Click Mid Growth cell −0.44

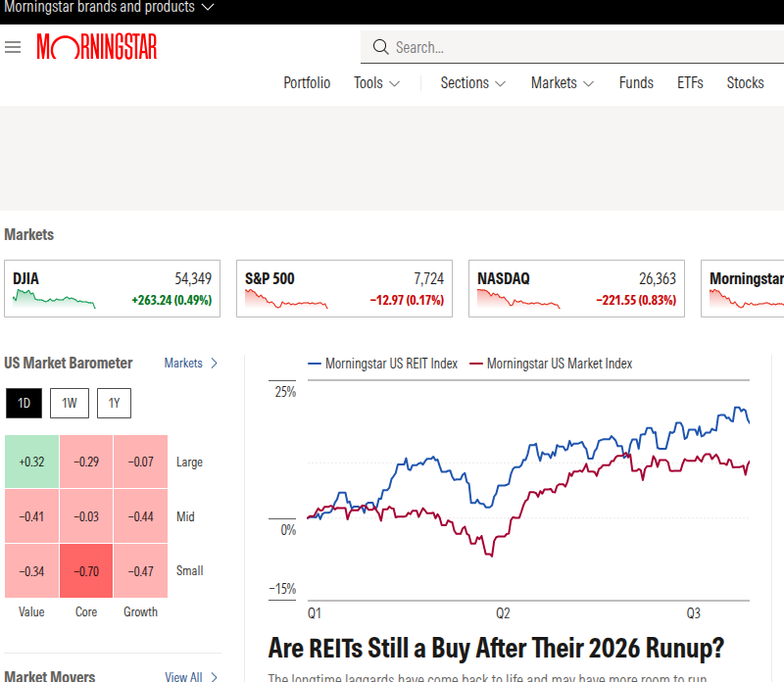click(140, 516)
